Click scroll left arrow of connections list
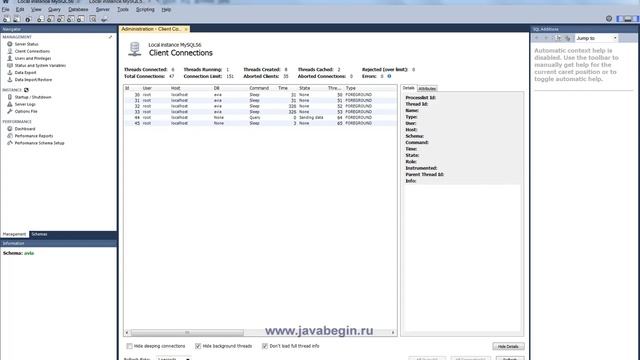Viewport: 640px width, 360px height. [x=127, y=333]
